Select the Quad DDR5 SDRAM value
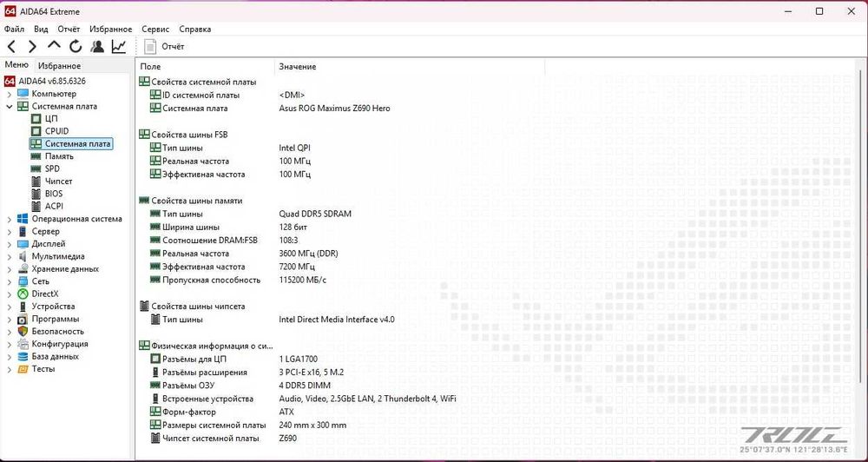868x462 pixels. 315,214
